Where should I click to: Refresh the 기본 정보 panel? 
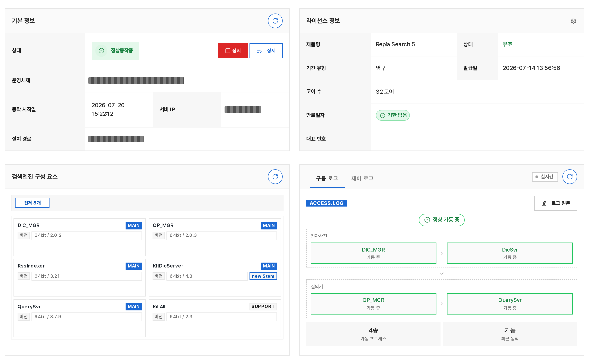click(x=275, y=21)
